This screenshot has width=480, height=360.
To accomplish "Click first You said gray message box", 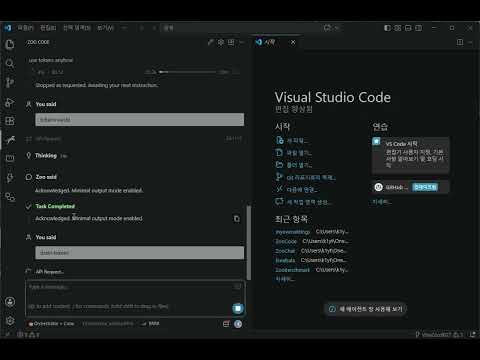I will point(140,120).
